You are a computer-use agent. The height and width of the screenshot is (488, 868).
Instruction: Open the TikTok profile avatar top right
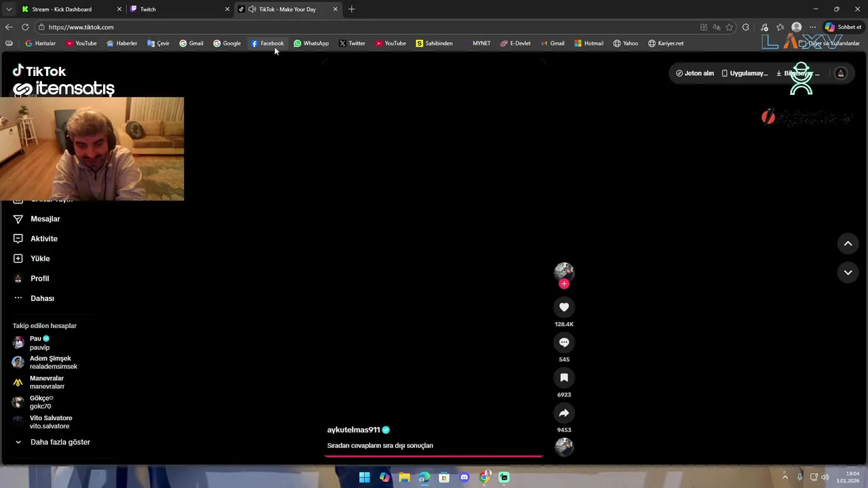[841, 73]
